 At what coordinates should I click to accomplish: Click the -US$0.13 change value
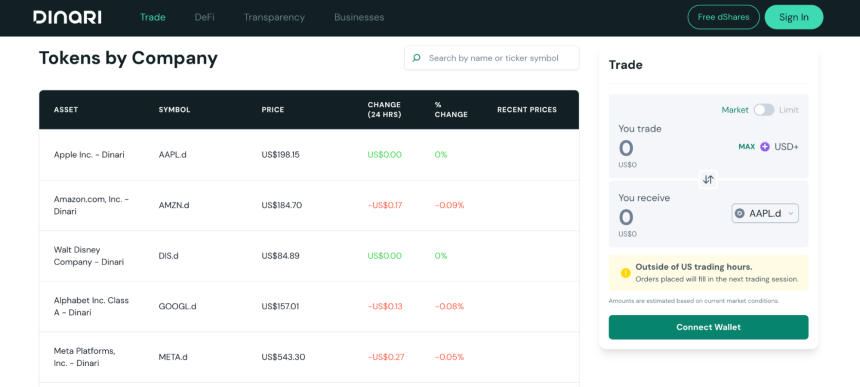tap(385, 306)
